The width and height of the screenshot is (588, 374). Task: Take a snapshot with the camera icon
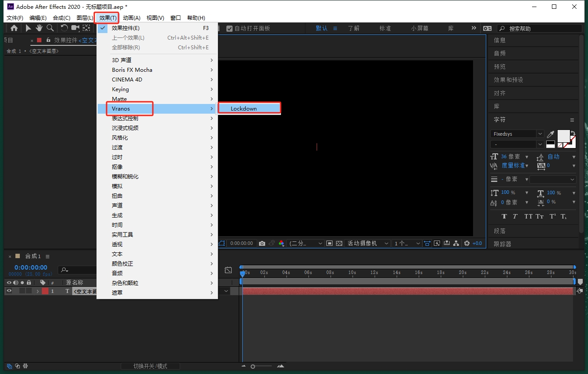coord(262,243)
